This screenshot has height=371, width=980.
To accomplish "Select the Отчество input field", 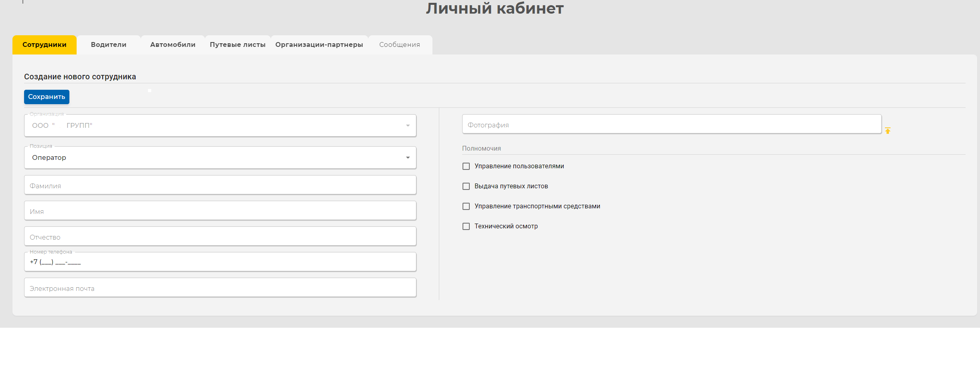I will [x=220, y=236].
